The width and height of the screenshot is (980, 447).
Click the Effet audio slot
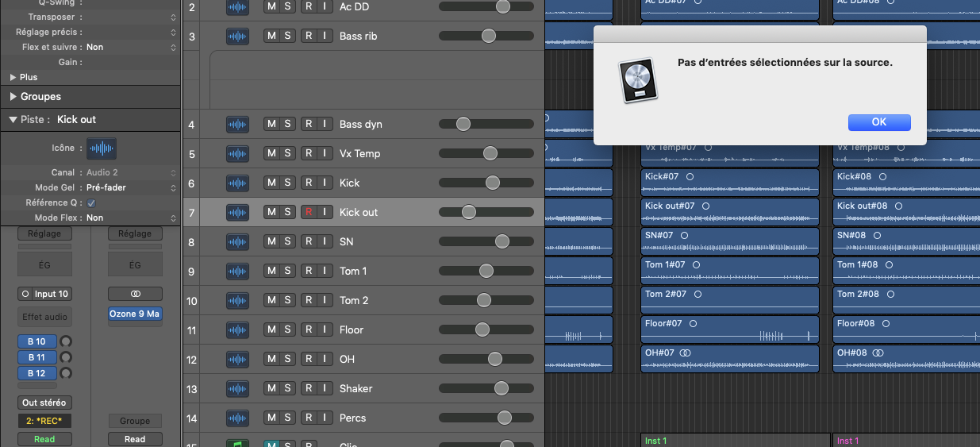click(x=44, y=317)
